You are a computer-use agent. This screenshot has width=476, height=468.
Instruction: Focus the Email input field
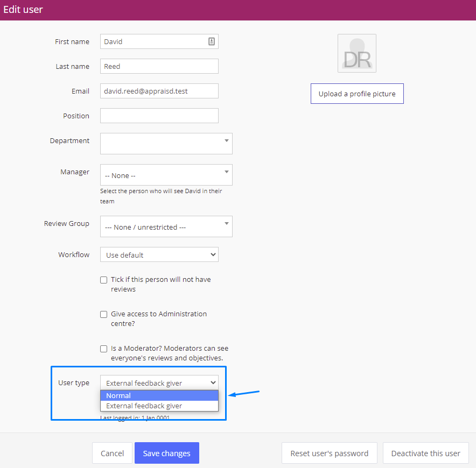point(159,91)
